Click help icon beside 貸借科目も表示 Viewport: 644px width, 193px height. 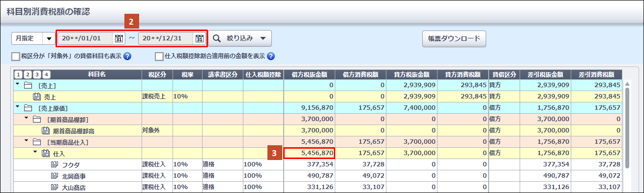[127, 56]
